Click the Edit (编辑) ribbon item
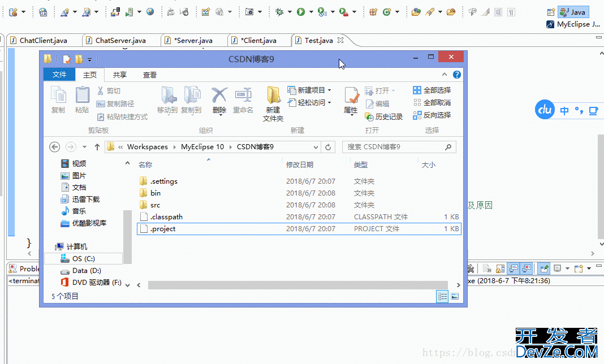Image resolution: width=604 pixels, height=364 pixels. coord(377,103)
